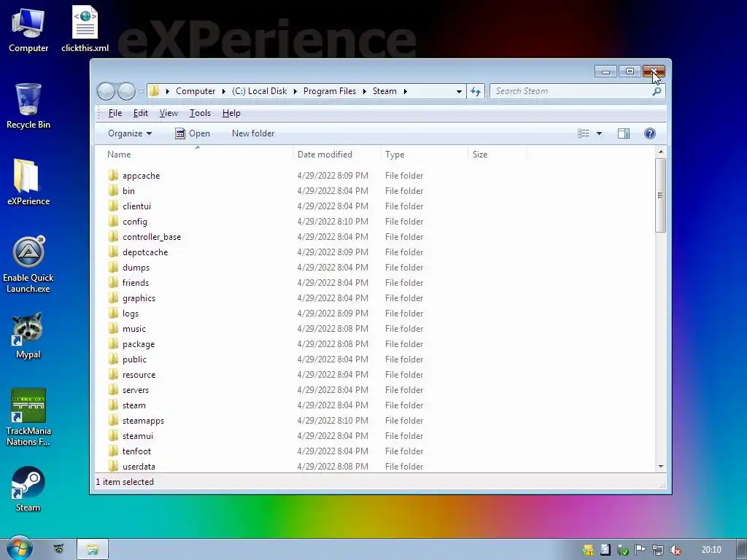Click the Explorer Back button

pos(106,91)
